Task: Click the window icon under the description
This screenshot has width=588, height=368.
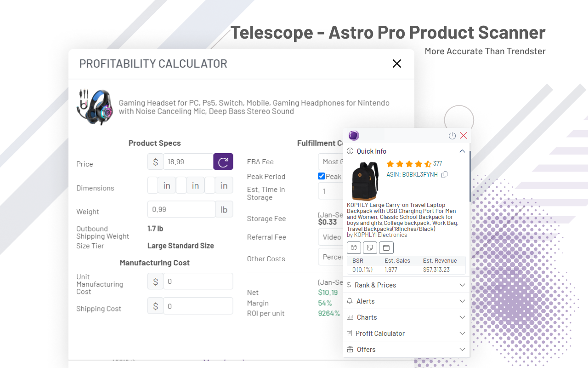Action: (x=386, y=247)
